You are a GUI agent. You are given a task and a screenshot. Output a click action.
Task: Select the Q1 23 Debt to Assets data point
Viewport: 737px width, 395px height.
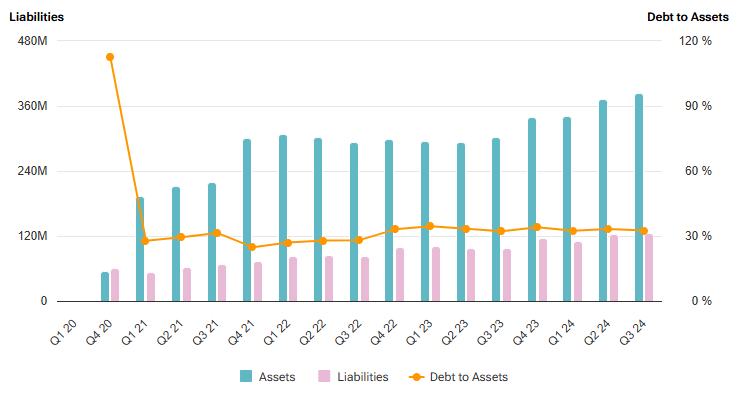430,226
